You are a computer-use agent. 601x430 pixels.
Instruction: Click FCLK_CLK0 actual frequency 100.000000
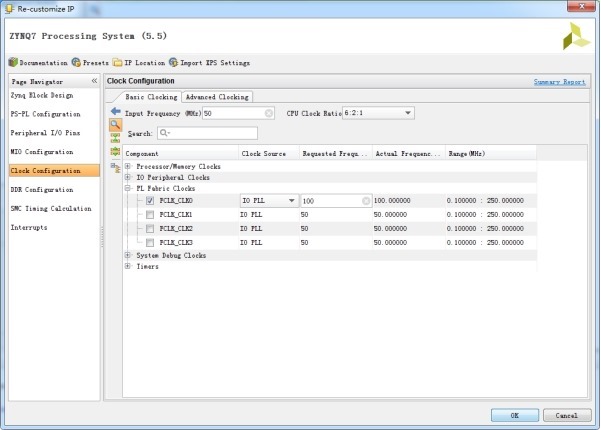point(392,200)
